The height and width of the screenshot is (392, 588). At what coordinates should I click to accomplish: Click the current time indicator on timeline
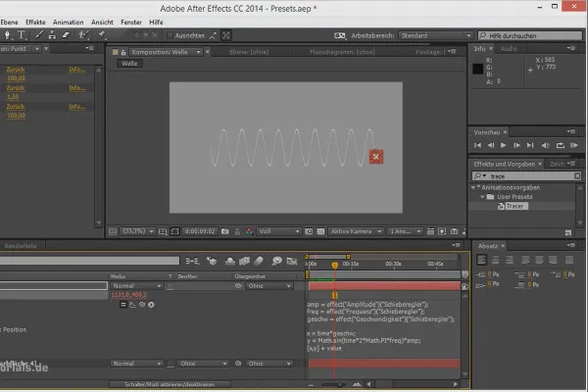[x=334, y=266]
